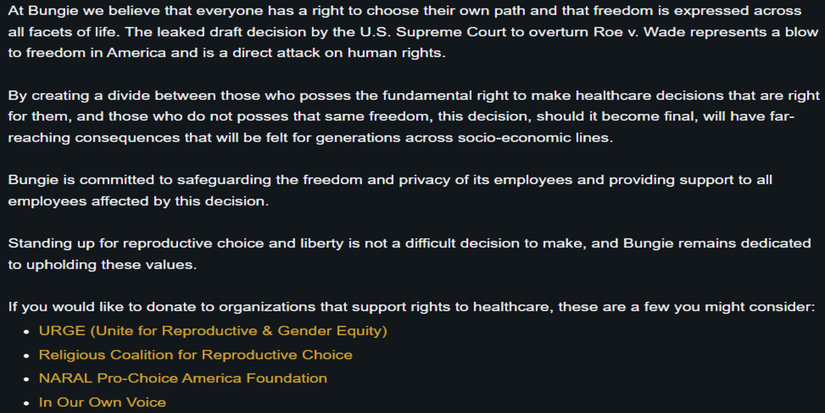Click the bullet beside Religious Coalition link
The height and width of the screenshot is (413, 825).
27,355
